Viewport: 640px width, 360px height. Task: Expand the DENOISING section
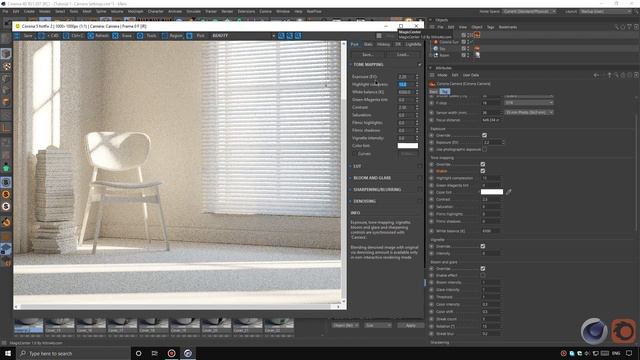[351, 201]
